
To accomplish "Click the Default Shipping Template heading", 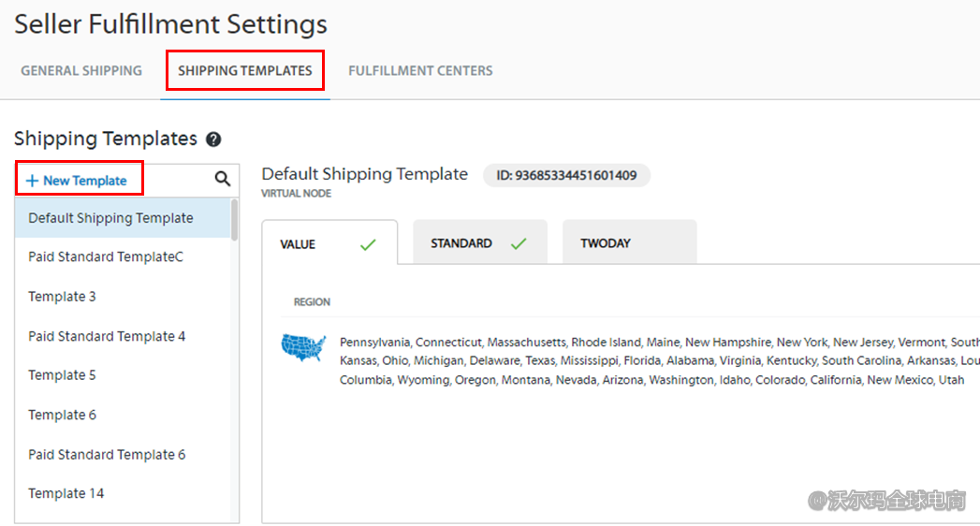I will [364, 174].
